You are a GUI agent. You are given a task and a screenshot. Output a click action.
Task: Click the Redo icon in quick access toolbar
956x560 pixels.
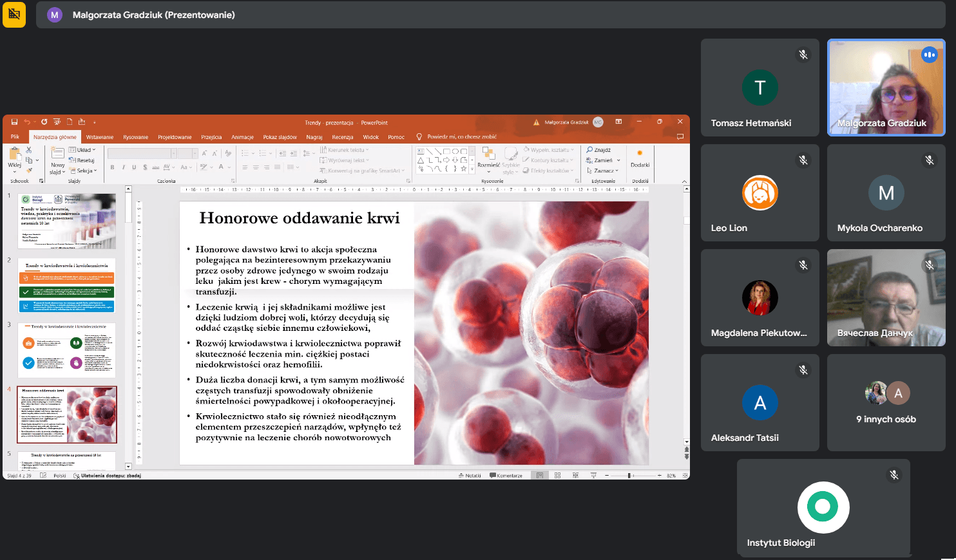point(44,122)
